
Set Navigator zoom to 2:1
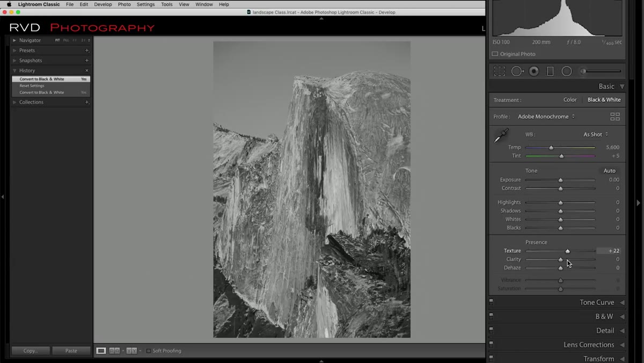(x=83, y=40)
